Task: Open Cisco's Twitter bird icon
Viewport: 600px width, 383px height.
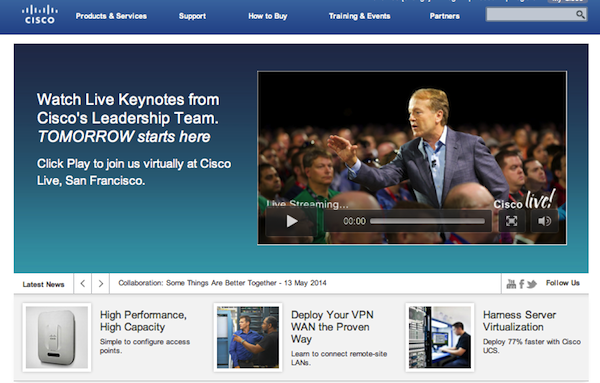Action: 532,284
